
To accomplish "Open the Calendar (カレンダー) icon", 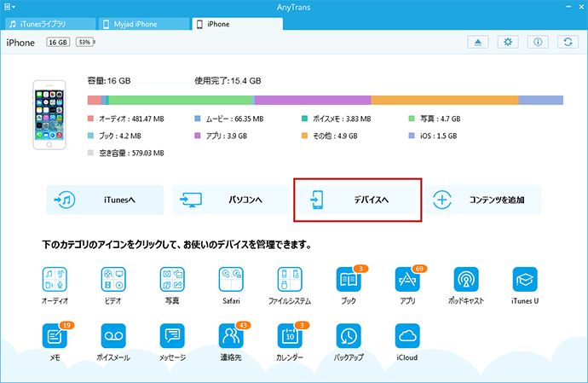I will tap(290, 336).
